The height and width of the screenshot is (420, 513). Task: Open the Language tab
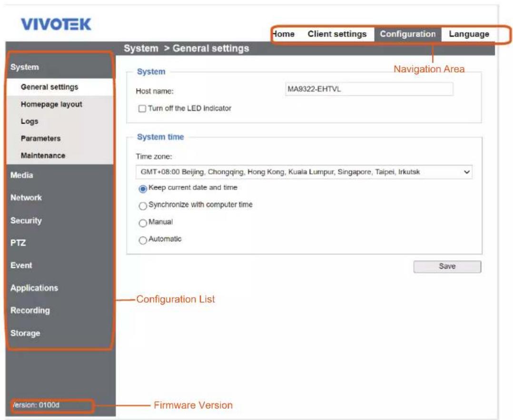(x=469, y=34)
